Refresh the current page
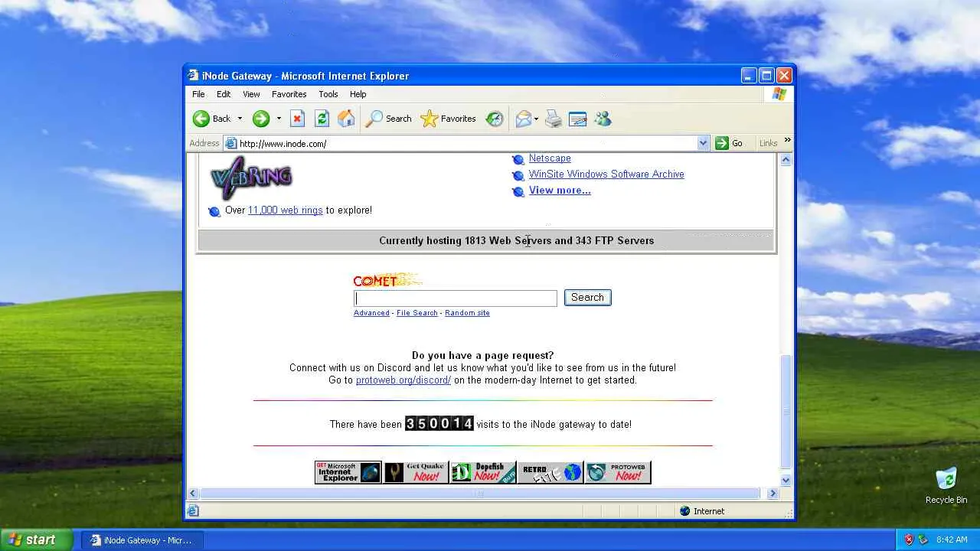 (x=322, y=119)
